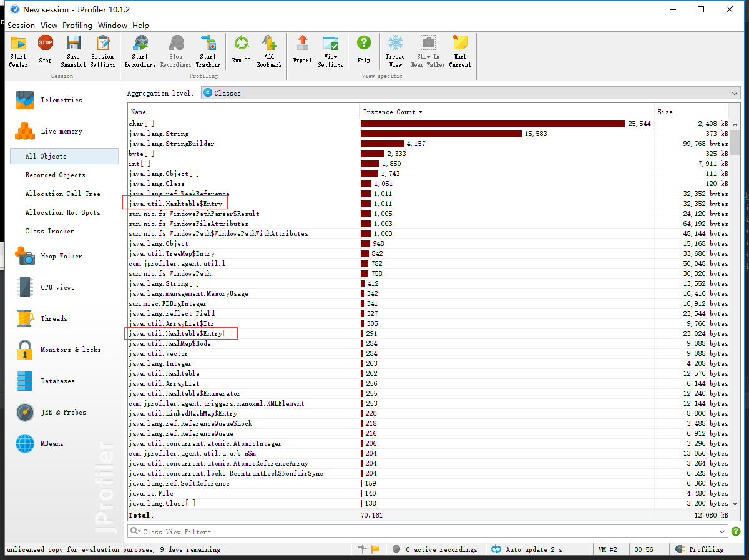Open the Telemetries section in sidebar
Screen dimensions: 749x560
tap(61, 100)
